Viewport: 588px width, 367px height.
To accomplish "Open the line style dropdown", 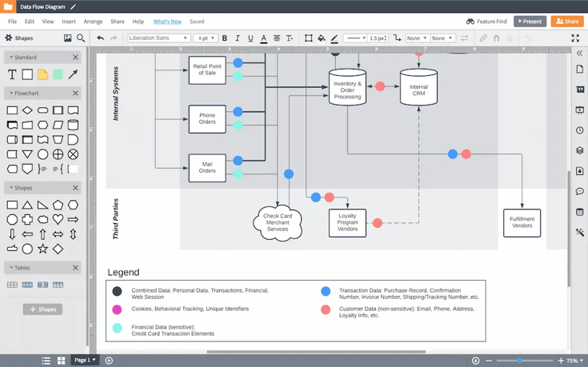I will [x=354, y=38].
